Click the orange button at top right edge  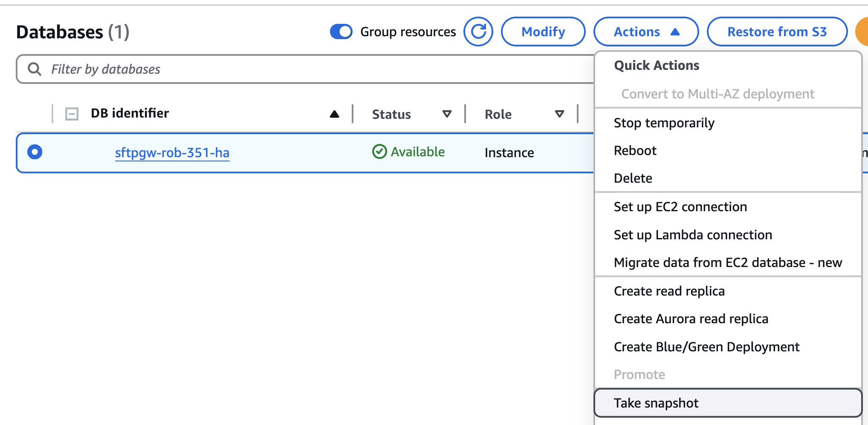[x=864, y=32]
